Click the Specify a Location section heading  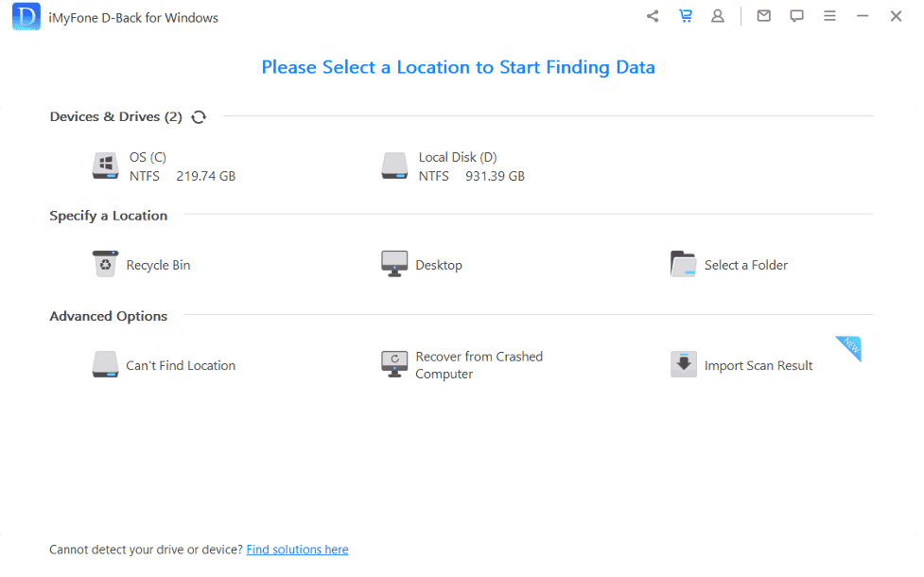[x=108, y=215]
